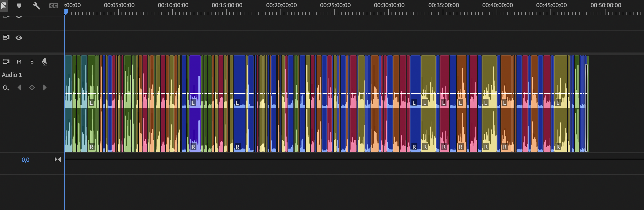Viewport: 644px width, 210px height.
Task: Open the show keyframes dropdown on Audio 1
Action: [6, 87]
